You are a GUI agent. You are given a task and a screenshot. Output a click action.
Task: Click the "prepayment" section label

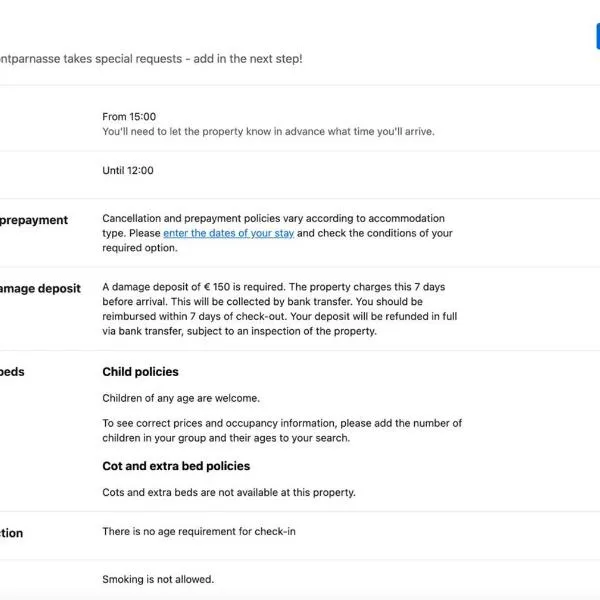click(34, 220)
